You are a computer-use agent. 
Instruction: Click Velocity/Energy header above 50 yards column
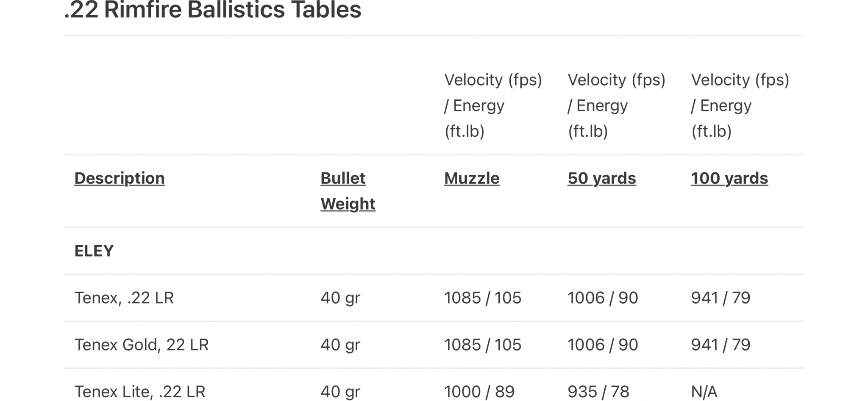(x=617, y=105)
